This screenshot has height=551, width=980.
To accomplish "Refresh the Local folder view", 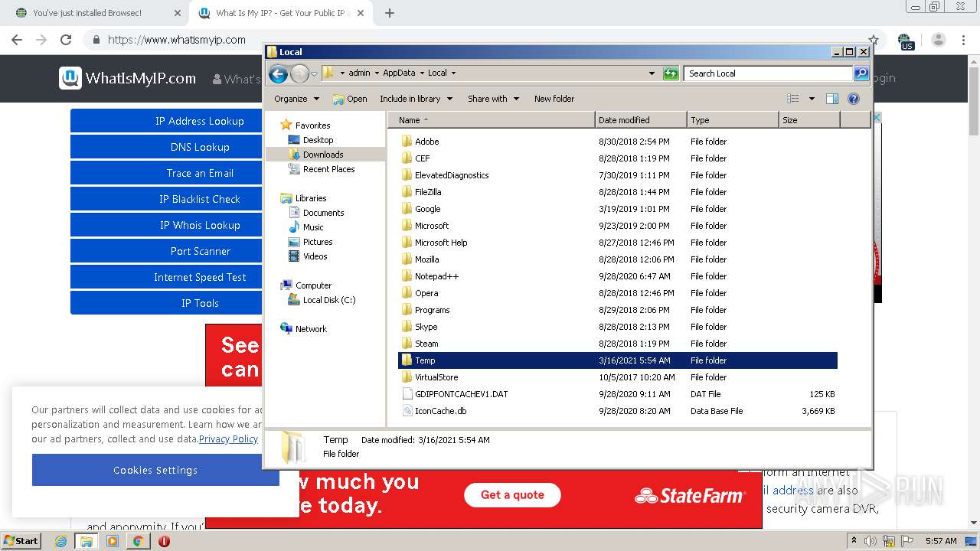I will pos(671,73).
